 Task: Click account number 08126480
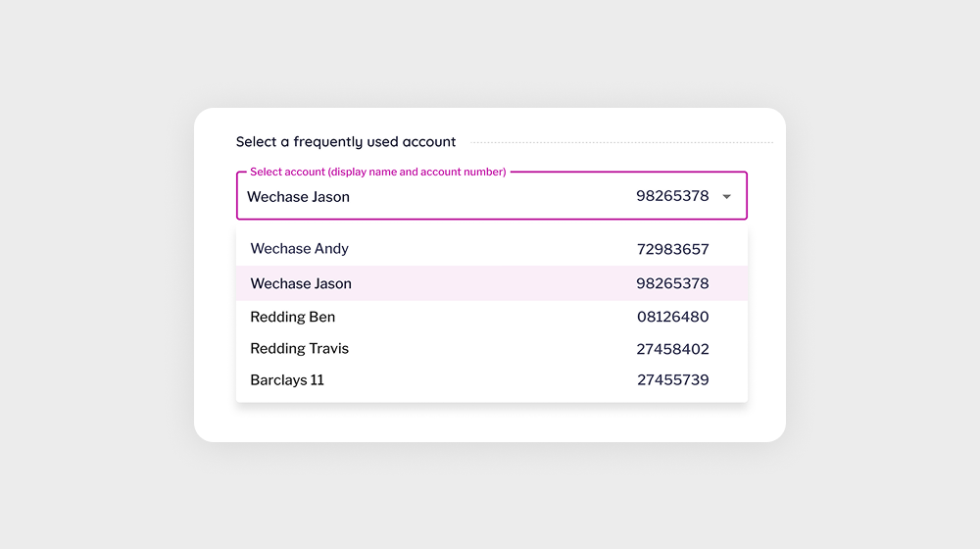pyautogui.click(x=672, y=317)
